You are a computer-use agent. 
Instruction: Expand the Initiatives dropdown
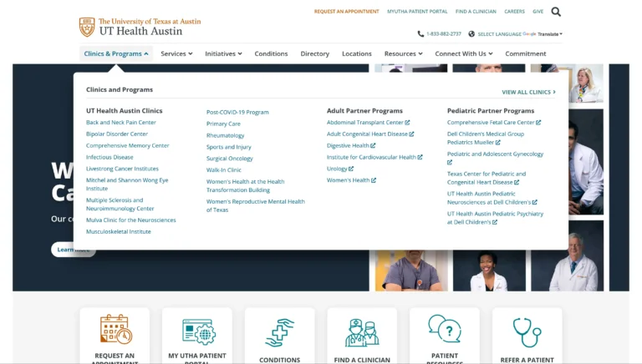click(223, 53)
